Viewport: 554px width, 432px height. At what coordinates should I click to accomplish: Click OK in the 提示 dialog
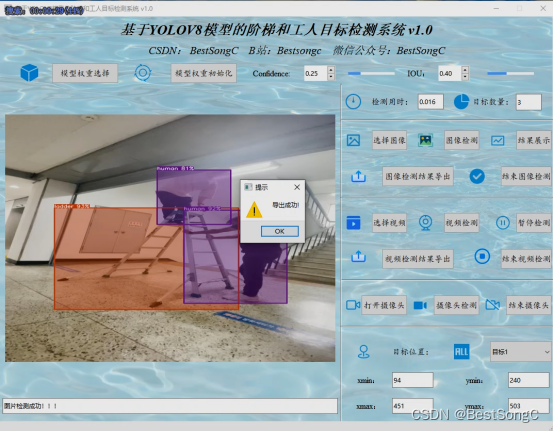[279, 231]
